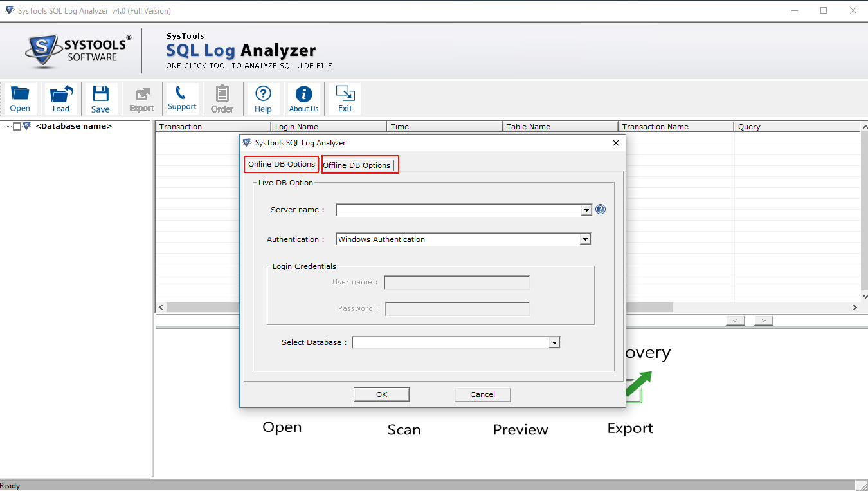Expand the Select Database dropdown arrow

(554, 343)
